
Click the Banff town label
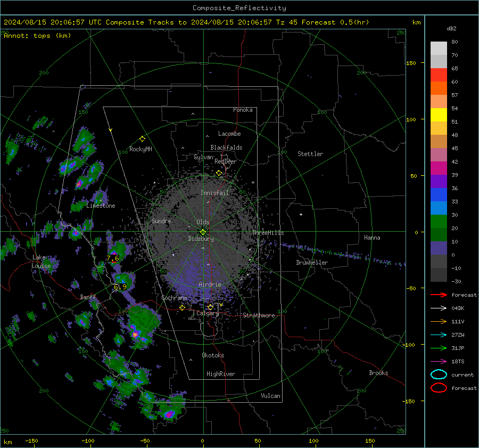pos(88,297)
